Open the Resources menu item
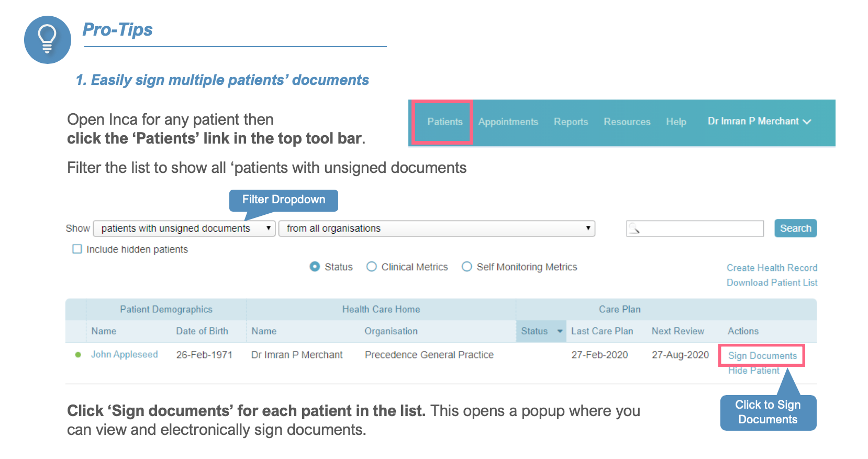868x459 pixels. pyautogui.click(x=627, y=122)
